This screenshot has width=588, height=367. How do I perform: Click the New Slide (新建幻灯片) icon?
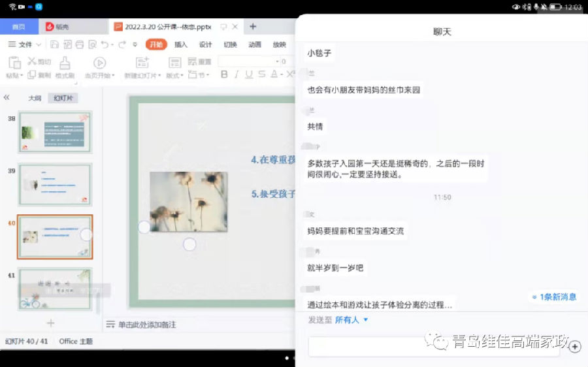pyautogui.click(x=142, y=63)
